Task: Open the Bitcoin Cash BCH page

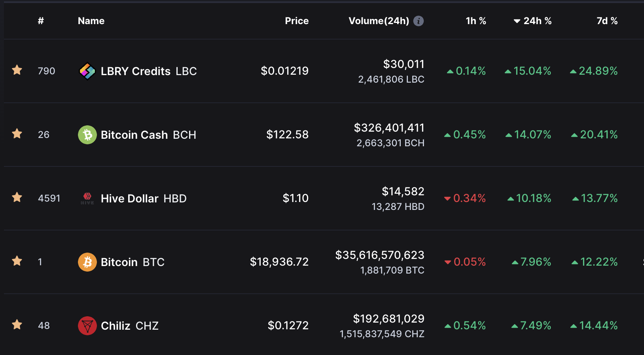Action: pos(148,135)
